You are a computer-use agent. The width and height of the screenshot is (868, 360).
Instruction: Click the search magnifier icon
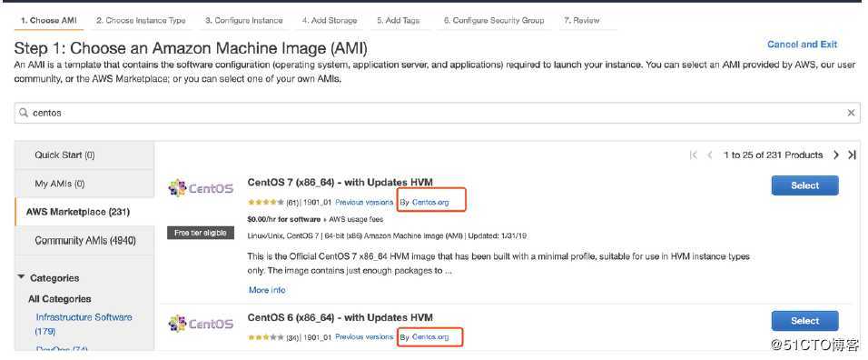point(24,113)
